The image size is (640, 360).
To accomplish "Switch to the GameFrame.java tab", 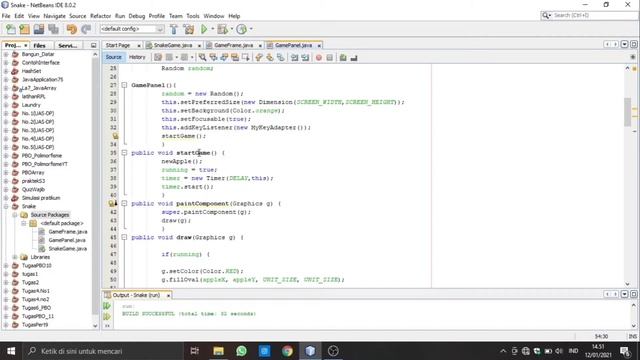I will point(233,45).
